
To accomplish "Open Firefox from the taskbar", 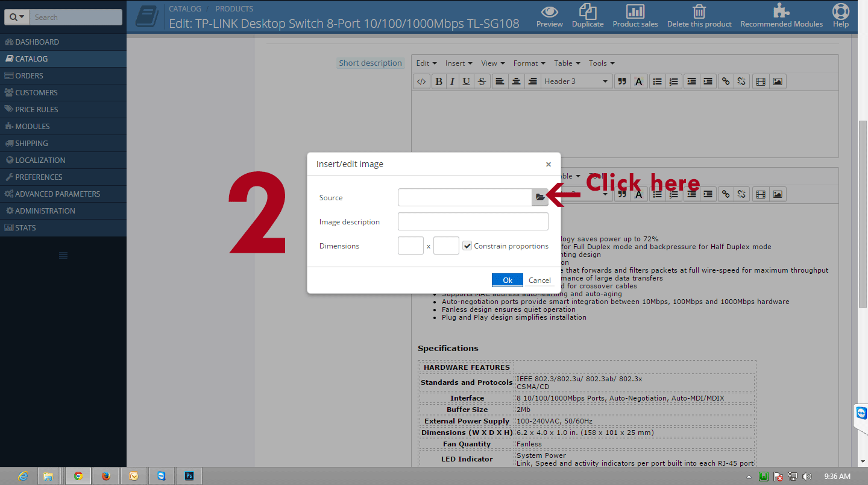I will pos(106,476).
